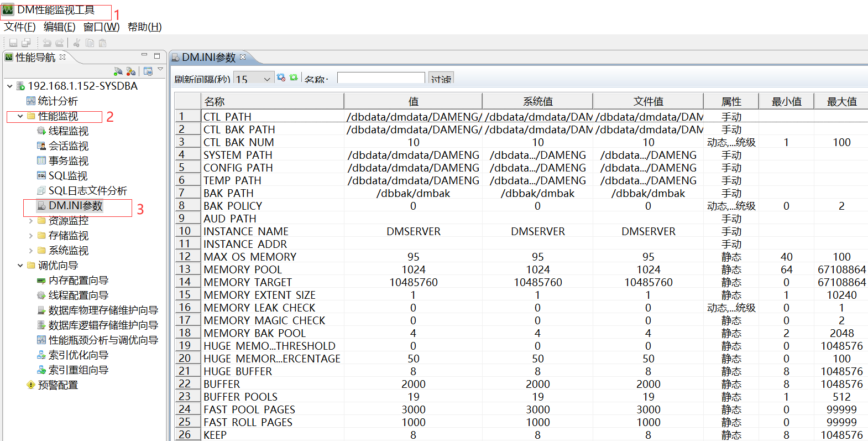868x441 pixels.
Task: Close the 性能导航 view tab
Action: [62, 56]
